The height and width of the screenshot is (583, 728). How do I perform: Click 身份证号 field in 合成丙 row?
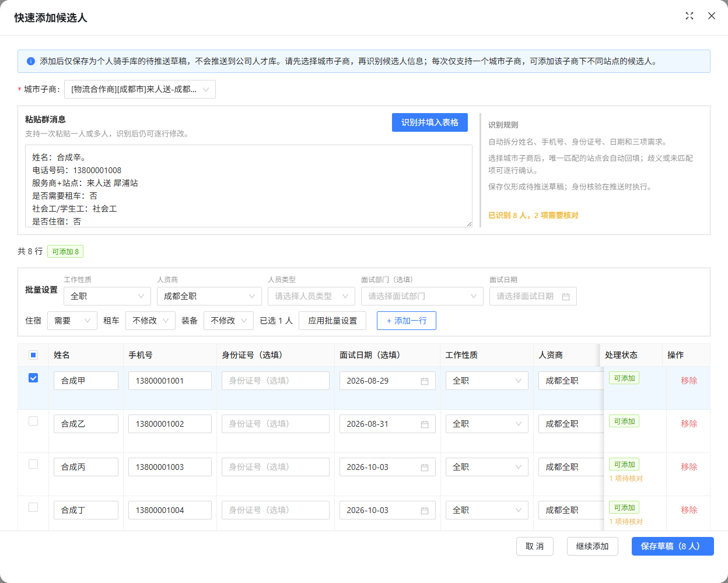tap(275, 467)
